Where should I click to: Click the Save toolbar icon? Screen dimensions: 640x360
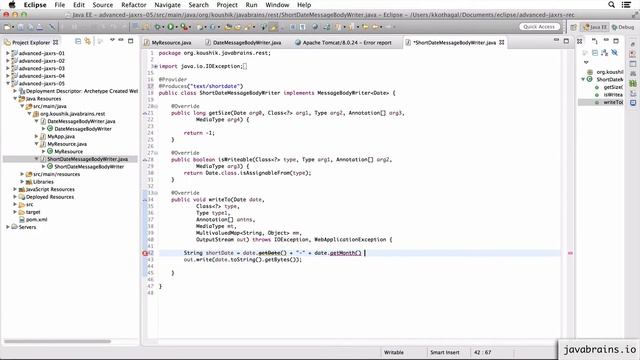coord(20,27)
